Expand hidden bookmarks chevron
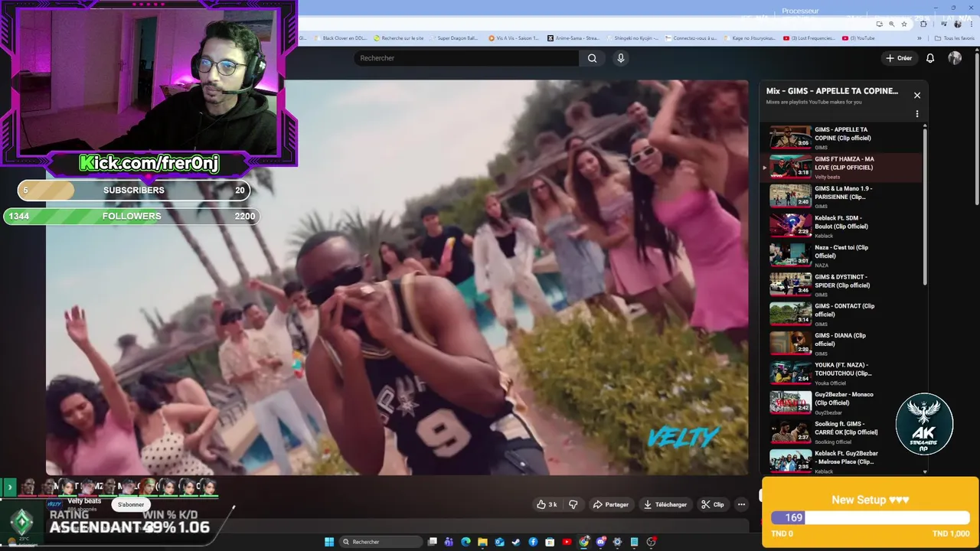 [x=919, y=38]
